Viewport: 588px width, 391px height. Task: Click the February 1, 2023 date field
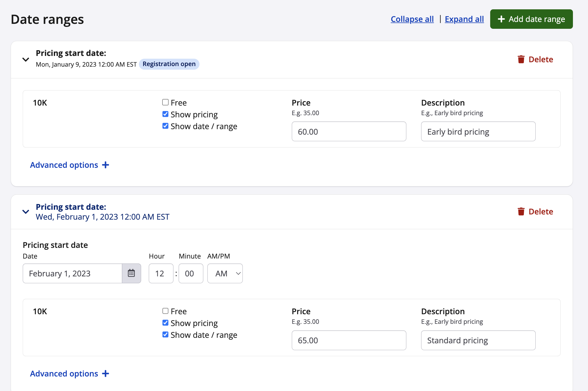coord(72,273)
